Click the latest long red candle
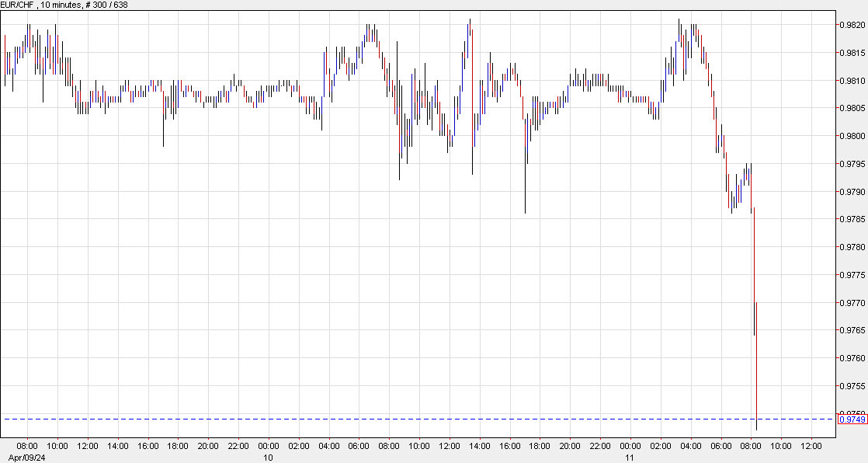The height and width of the screenshot is (463, 868). pyautogui.click(x=756, y=366)
